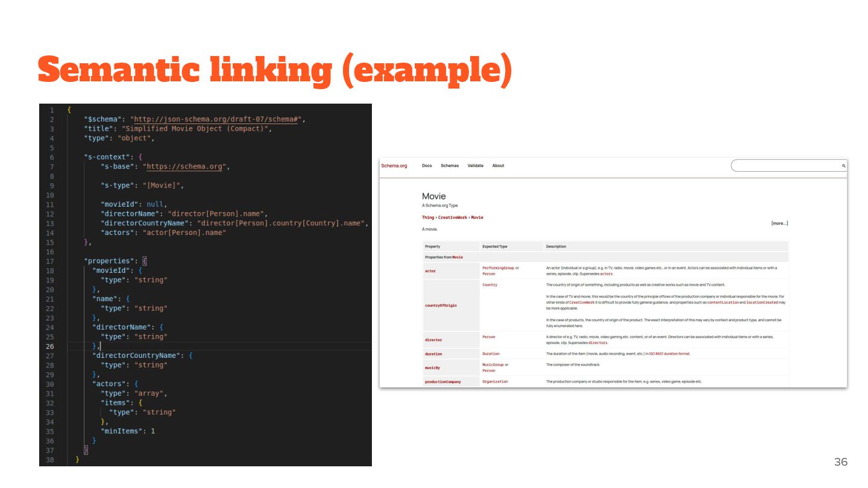Click the movieId null value on line 11
The width and height of the screenshot is (868, 488).
pos(155,204)
